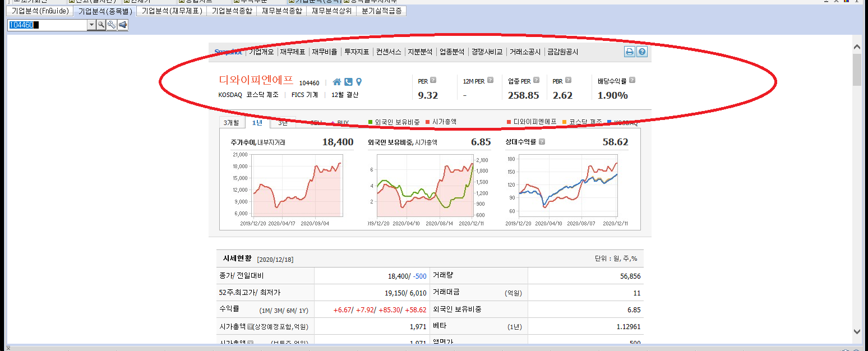Toggle the green 외국인 보유비중 legend swatch
The width and height of the screenshot is (868, 351).
371,122
